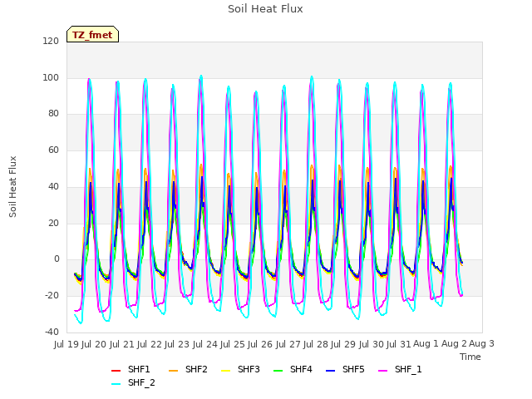Click the Jul 23 x-axis date label

pos(177,344)
